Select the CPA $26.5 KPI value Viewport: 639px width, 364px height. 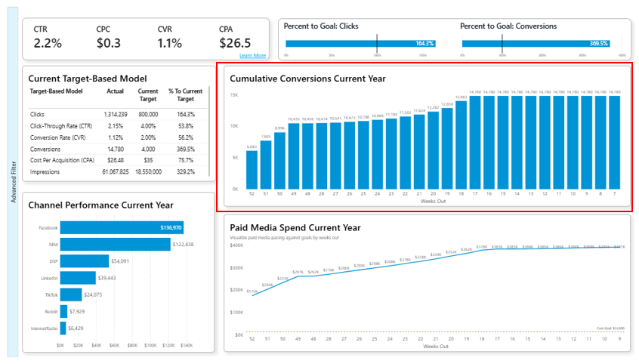click(x=235, y=43)
